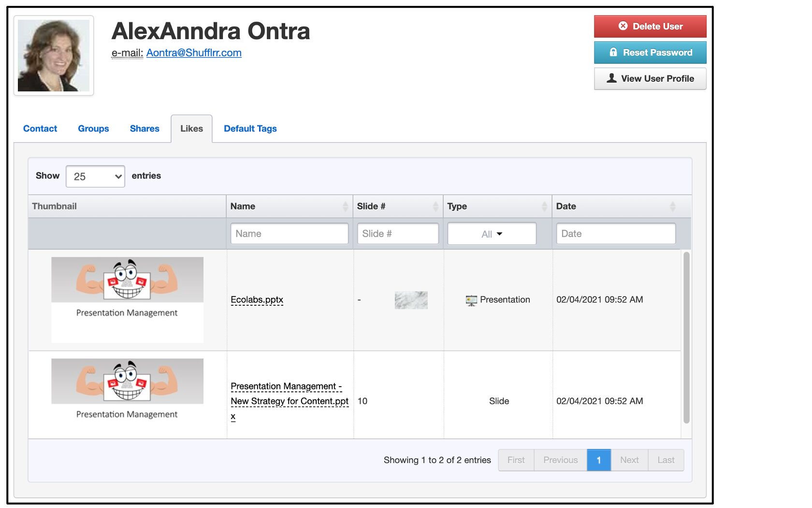The height and width of the screenshot is (508, 812).
Task: Click View User Profile button
Action: coord(650,79)
